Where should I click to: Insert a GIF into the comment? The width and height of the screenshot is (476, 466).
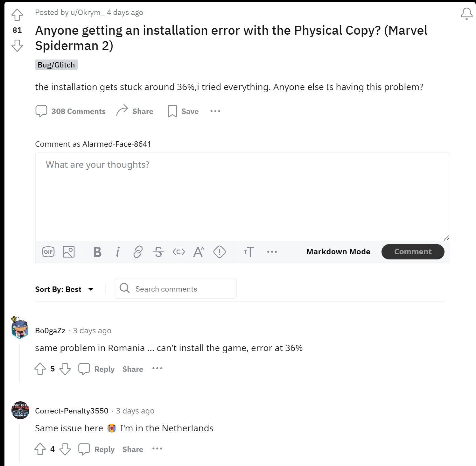pyautogui.click(x=48, y=252)
